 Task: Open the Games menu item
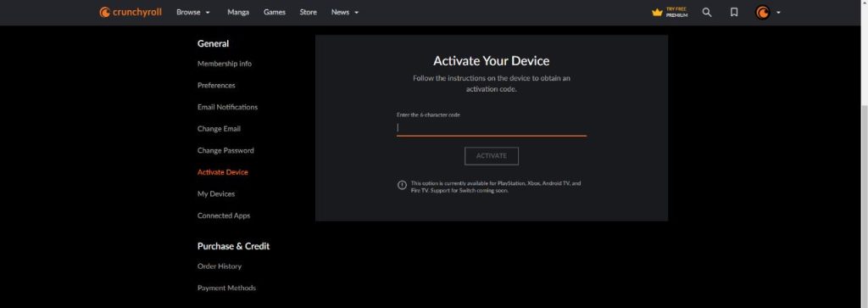(x=275, y=12)
